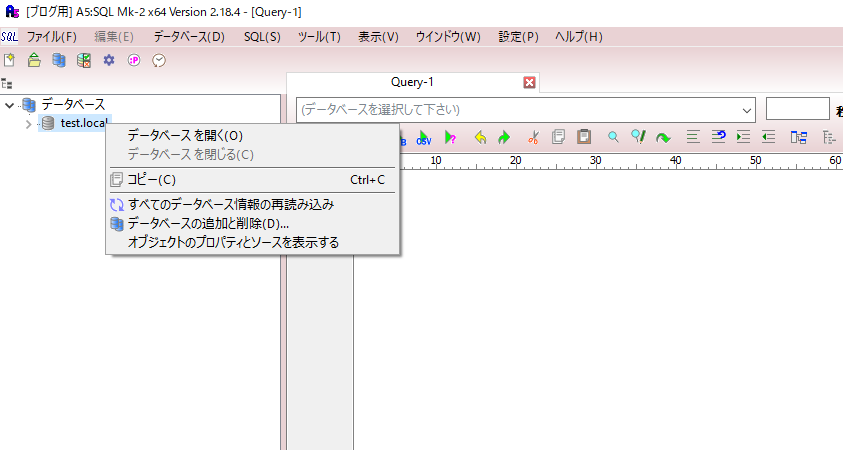Choose データベースの追加と削除(D)...
Image resolution: width=843 pixels, height=450 pixels.
point(253,223)
